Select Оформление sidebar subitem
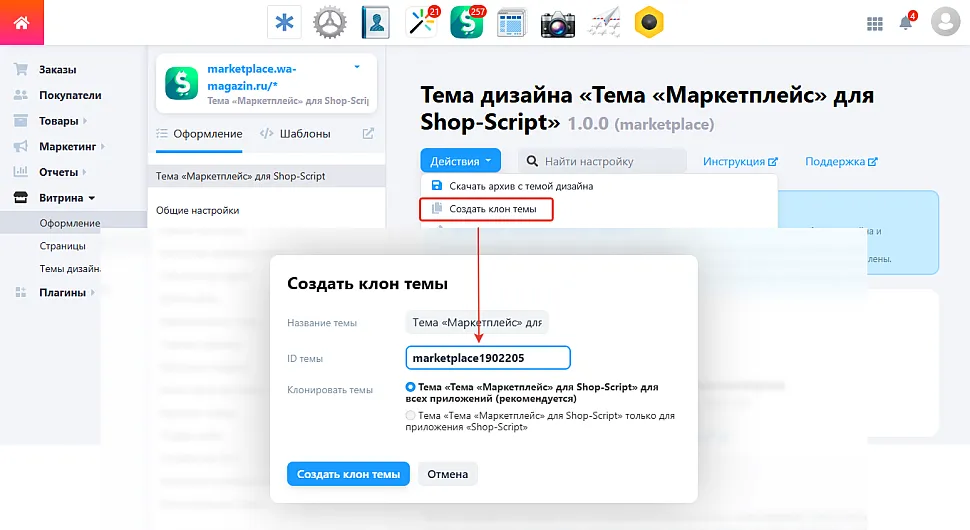Screen dimensions: 970x530 tap(69, 223)
